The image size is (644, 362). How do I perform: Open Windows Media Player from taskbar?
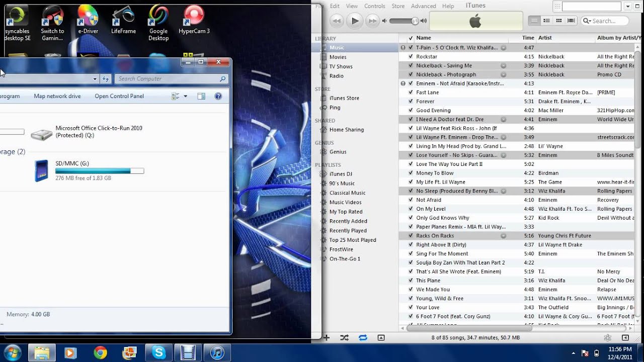71,353
